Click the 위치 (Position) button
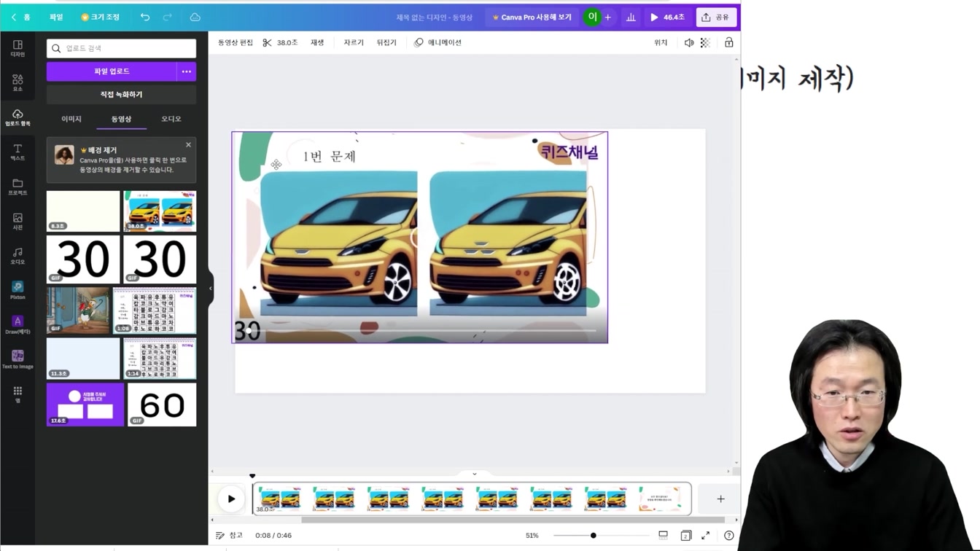The height and width of the screenshot is (551, 980). (x=661, y=42)
